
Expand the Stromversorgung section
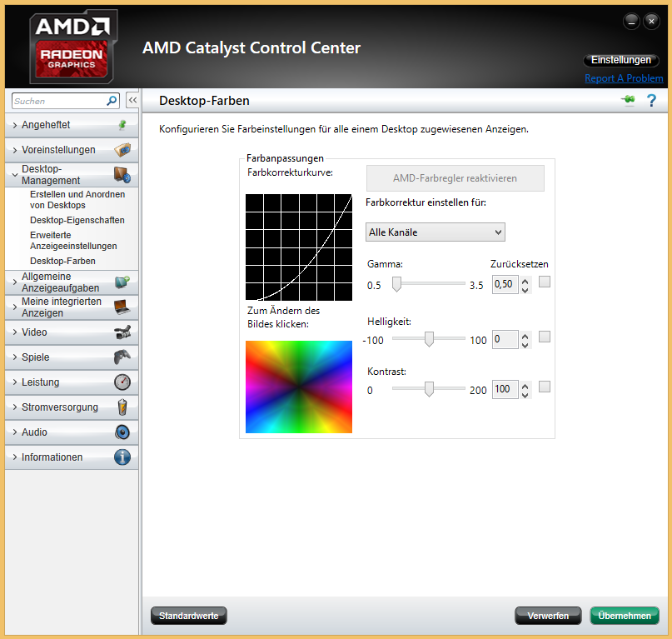coord(15,407)
